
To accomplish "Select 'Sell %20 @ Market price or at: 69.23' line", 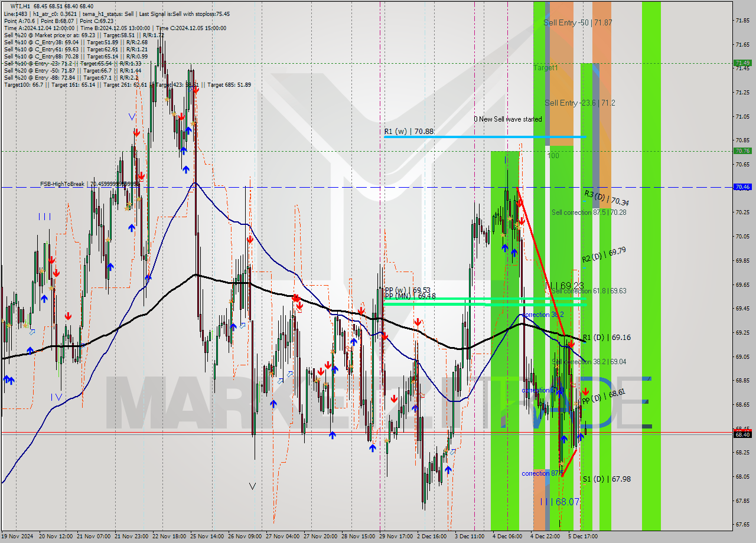I will 84,35.
